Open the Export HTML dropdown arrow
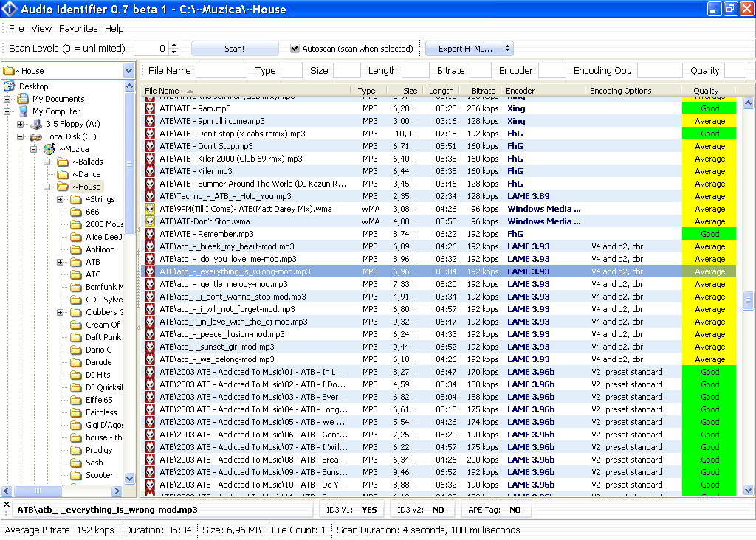756x540 pixels. coord(507,49)
